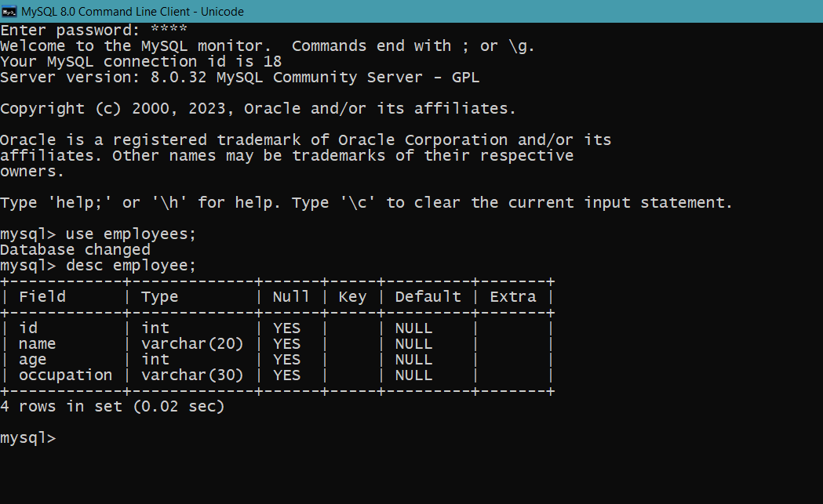The image size is (823, 504).
Task: Click the 'Enter password' line
Action: 93,31
